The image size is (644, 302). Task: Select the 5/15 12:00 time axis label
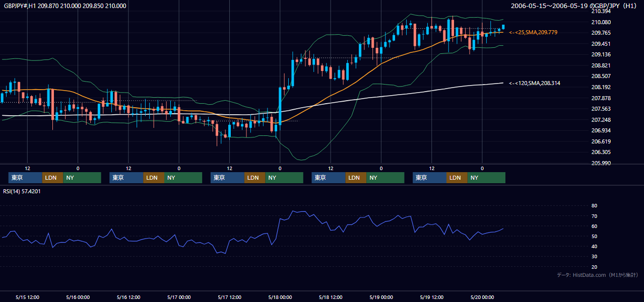28,297
